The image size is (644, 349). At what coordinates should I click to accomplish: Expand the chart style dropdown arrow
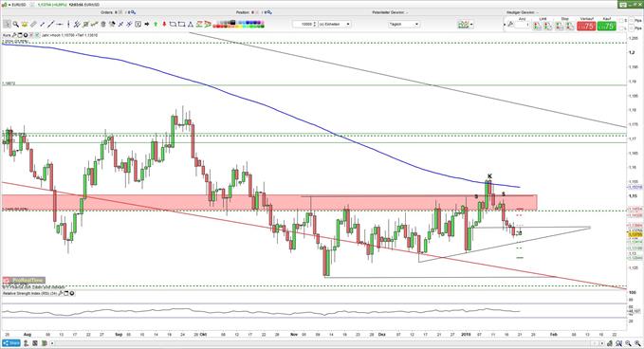coord(471,25)
